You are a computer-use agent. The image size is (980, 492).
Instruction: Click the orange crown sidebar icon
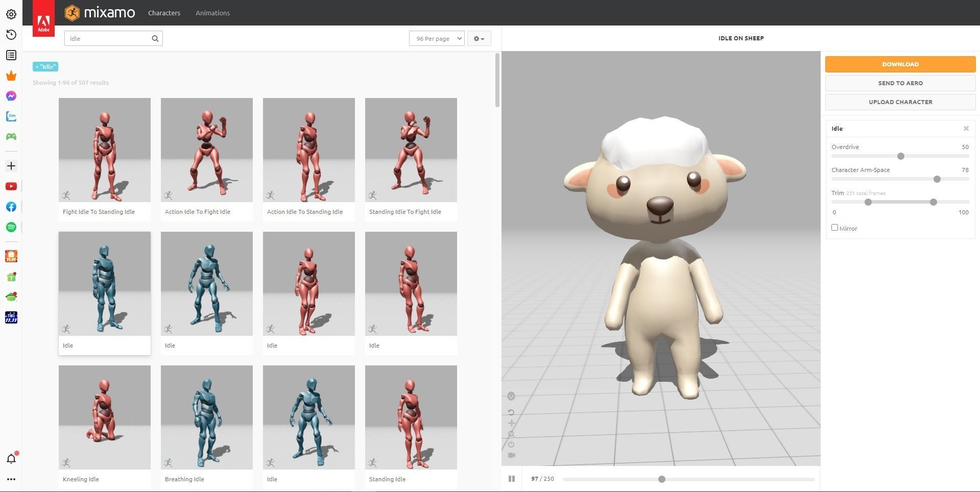point(11,76)
